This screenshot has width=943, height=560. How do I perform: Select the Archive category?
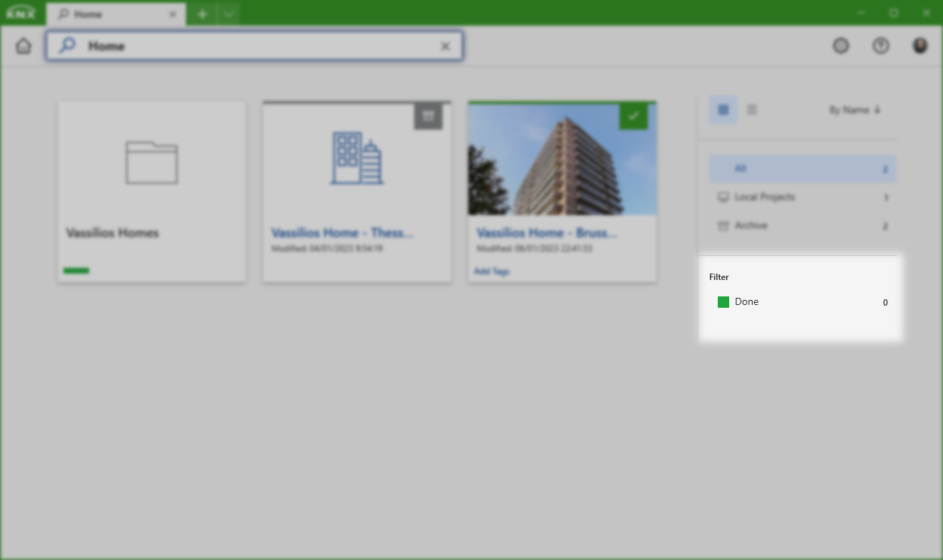click(803, 226)
